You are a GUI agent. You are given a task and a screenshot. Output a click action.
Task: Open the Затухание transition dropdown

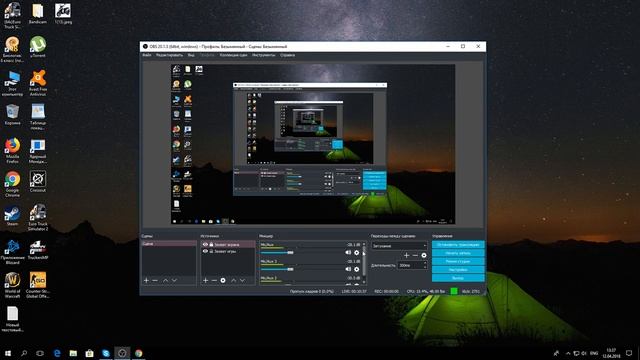(x=399, y=246)
